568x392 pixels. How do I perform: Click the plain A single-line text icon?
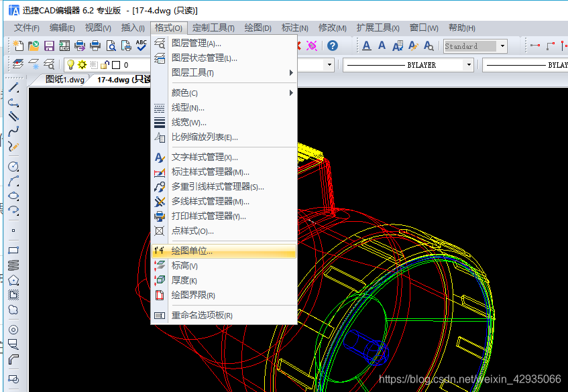pos(382,46)
